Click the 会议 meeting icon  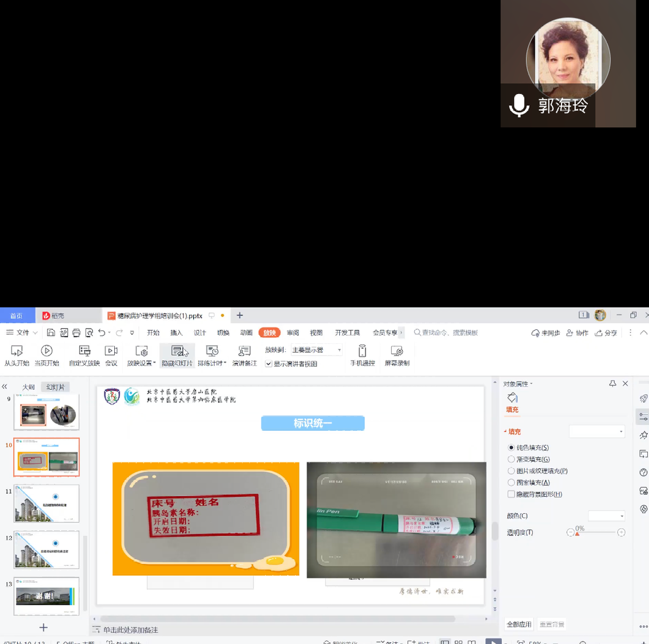[111, 351]
